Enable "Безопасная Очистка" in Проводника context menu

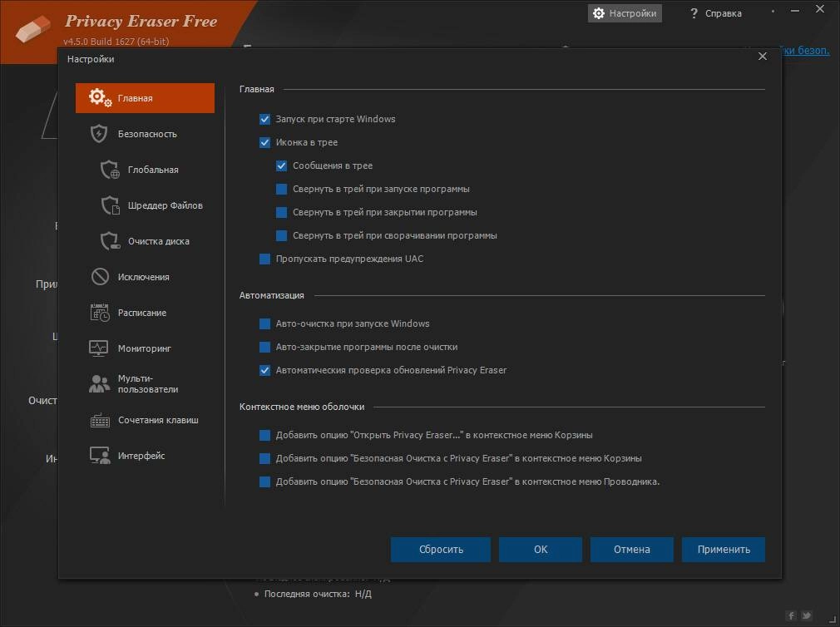point(264,482)
